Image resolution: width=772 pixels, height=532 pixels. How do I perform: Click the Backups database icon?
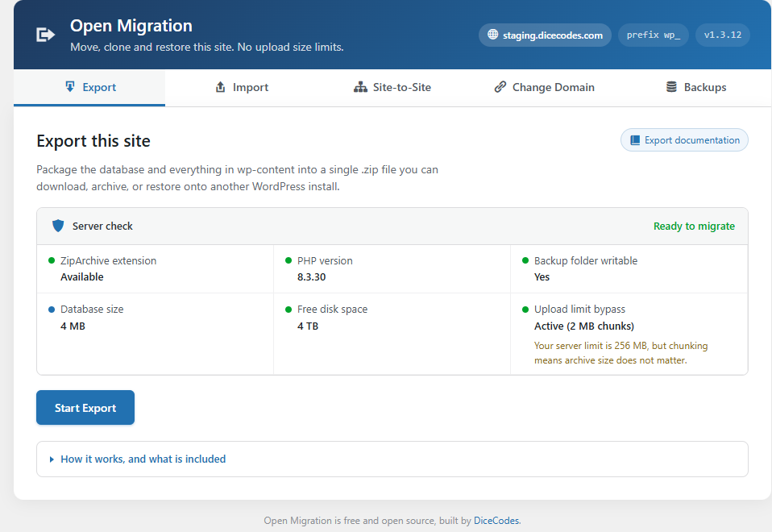(x=671, y=87)
